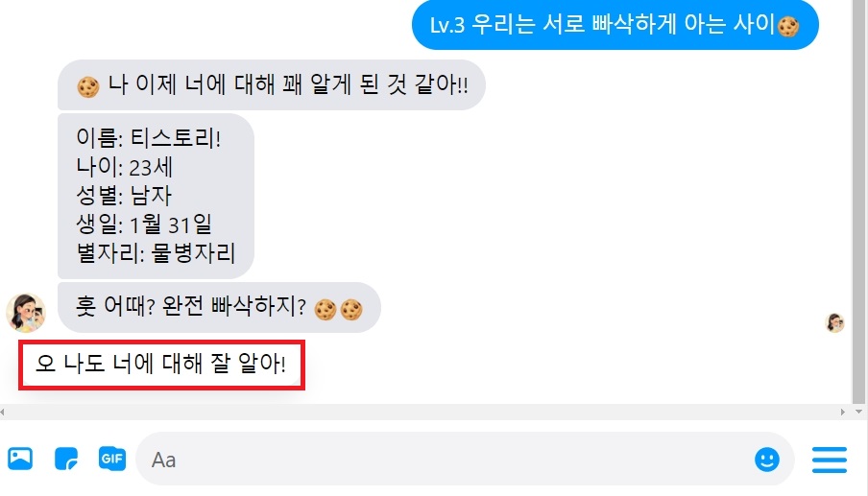Click the '나 이제 너에 대해 꽤 알게 된 것 같아' message
The height and width of the screenshot is (496, 868).
(271, 84)
